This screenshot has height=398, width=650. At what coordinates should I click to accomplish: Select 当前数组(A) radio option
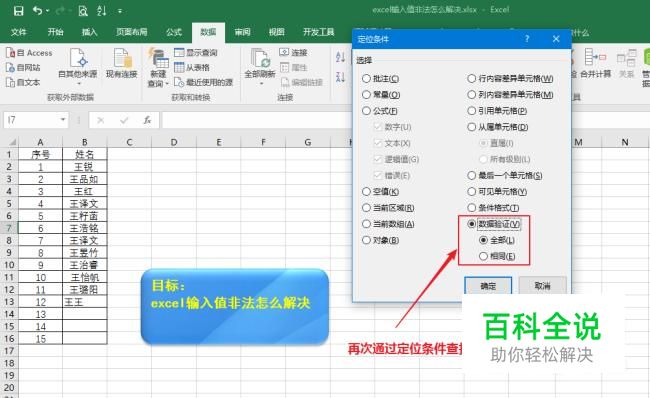tap(388, 224)
